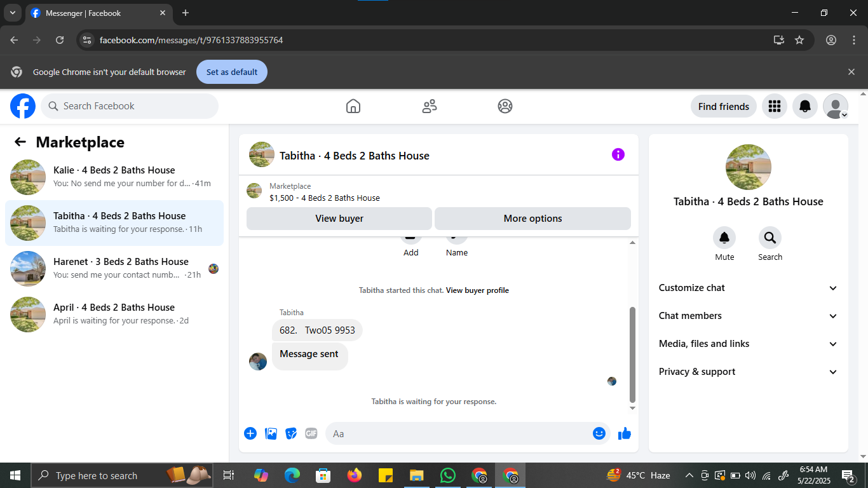Click the browser address bar URL

pos(191,40)
